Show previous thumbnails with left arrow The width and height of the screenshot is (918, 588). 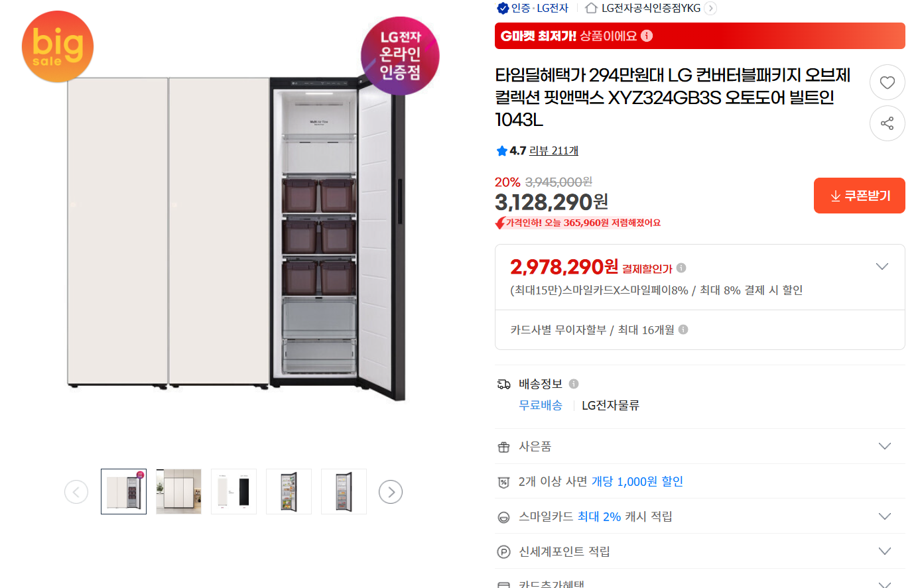pos(76,492)
